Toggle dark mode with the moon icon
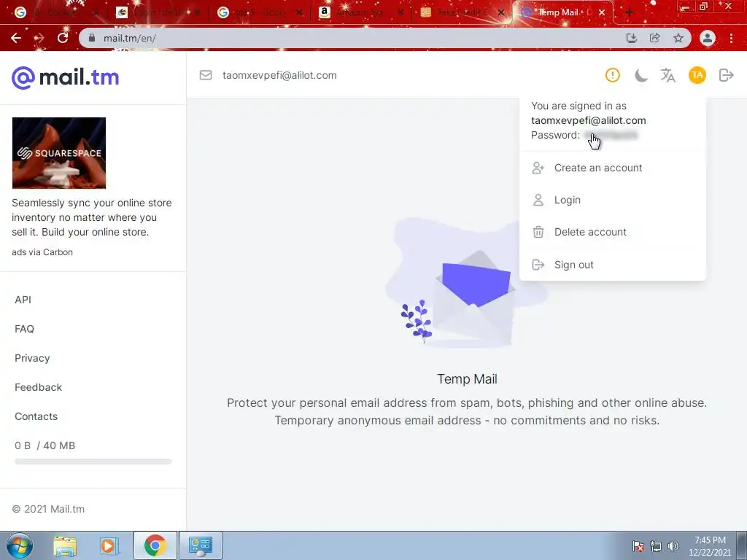 (640, 75)
